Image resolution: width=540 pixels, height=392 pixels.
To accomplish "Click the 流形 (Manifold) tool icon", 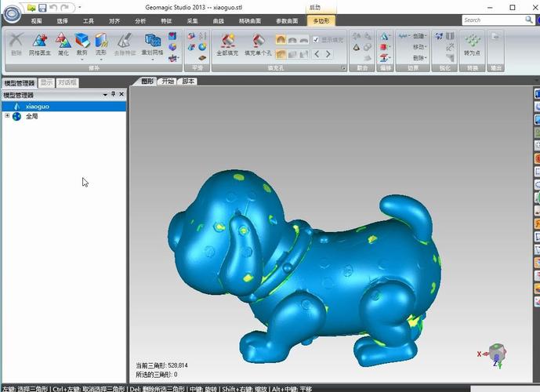I will point(101,41).
